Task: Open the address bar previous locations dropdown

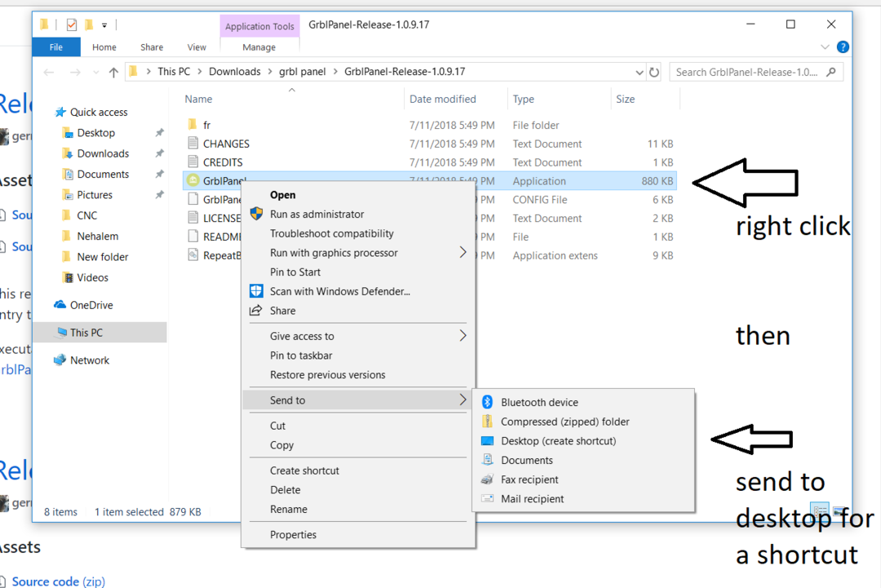Action: [x=639, y=72]
